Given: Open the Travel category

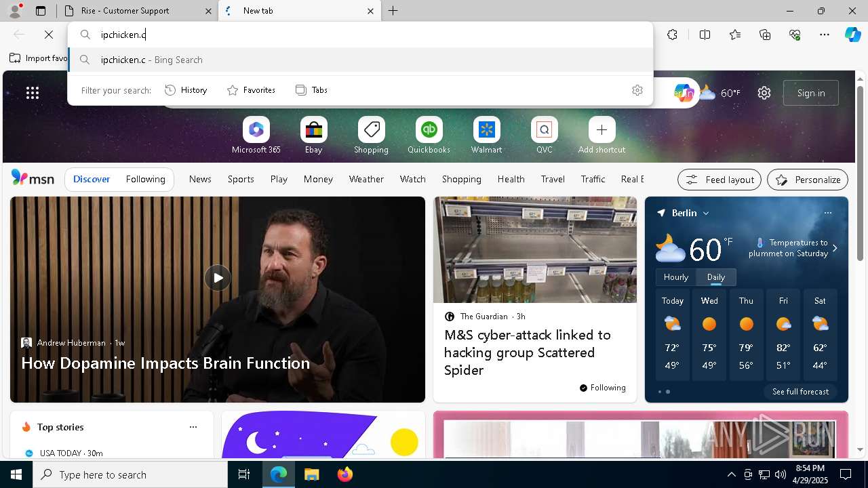Looking at the screenshot, I should (553, 179).
